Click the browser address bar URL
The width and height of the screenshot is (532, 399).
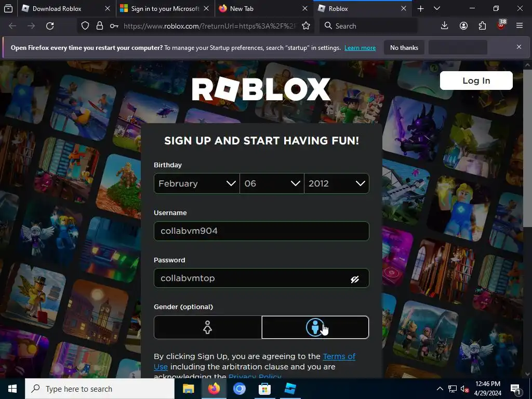[x=210, y=26]
